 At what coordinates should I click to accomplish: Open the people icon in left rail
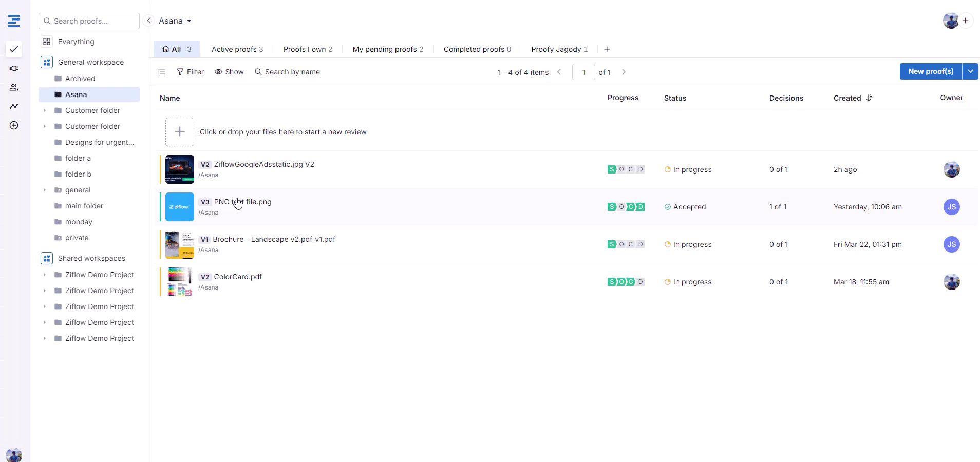[14, 87]
